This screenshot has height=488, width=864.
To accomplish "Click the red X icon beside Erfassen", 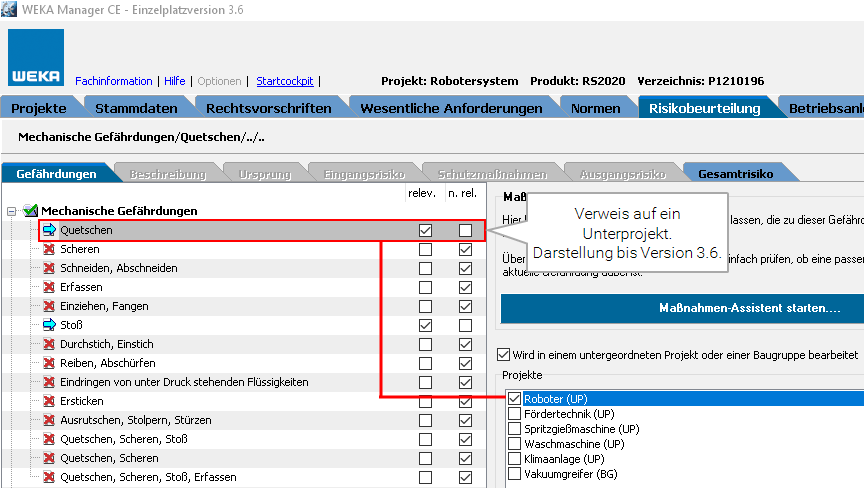I will tap(49, 288).
